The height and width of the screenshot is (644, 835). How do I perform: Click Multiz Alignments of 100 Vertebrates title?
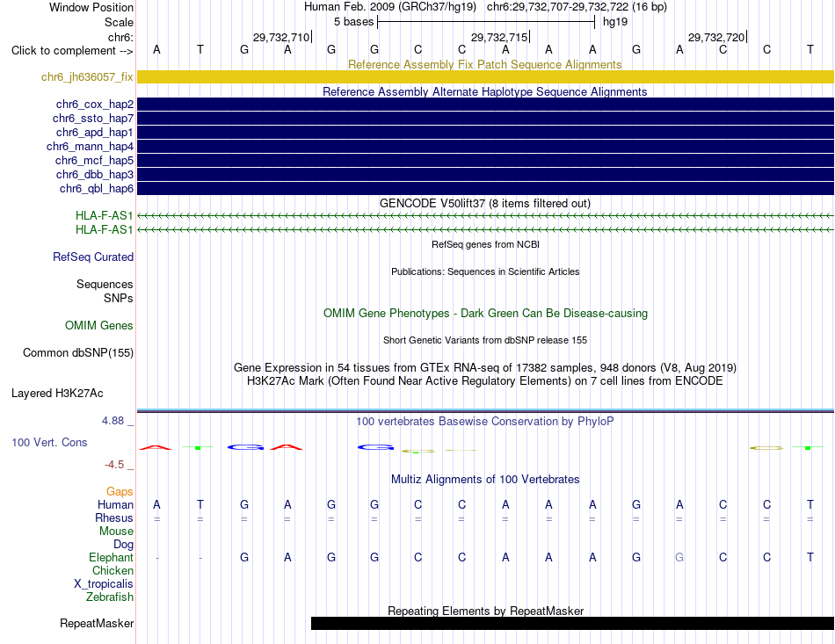485,479
